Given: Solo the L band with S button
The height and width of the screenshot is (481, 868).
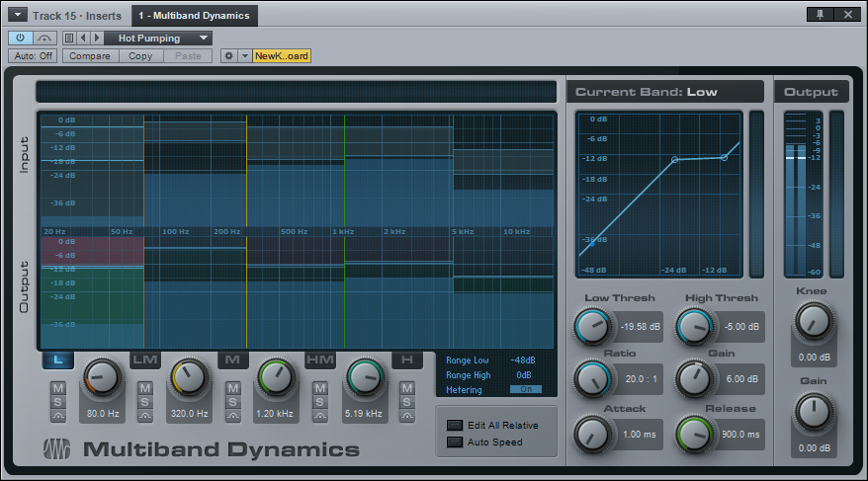Looking at the screenshot, I should pyautogui.click(x=58, y=402).
